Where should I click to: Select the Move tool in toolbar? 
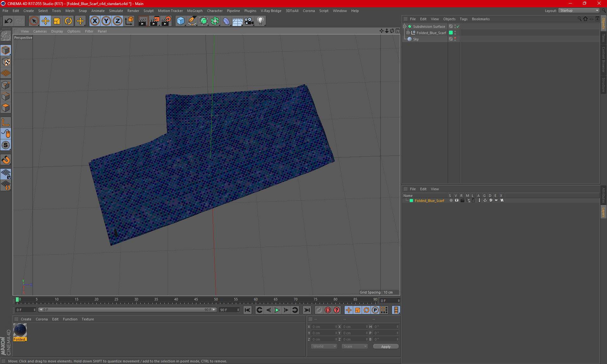pos(46,21)
